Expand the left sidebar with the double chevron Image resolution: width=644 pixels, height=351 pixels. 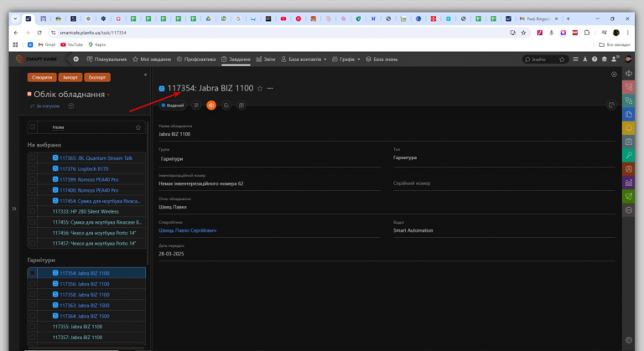point(14,209)
